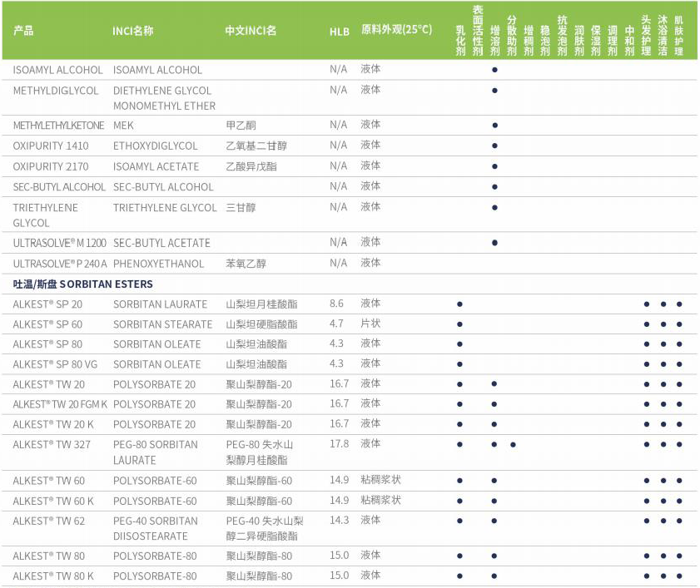Click the HLB column header

pos(340,32)
